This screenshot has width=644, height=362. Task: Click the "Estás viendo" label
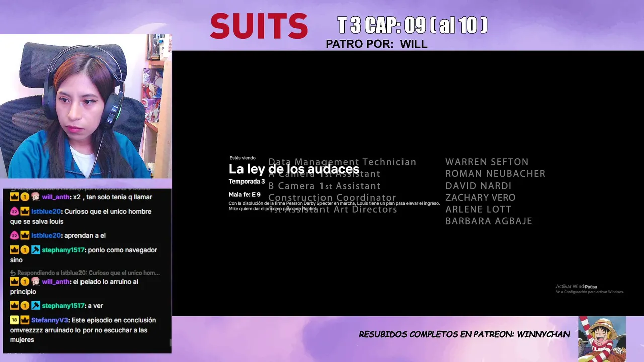(x=243, y=158)
